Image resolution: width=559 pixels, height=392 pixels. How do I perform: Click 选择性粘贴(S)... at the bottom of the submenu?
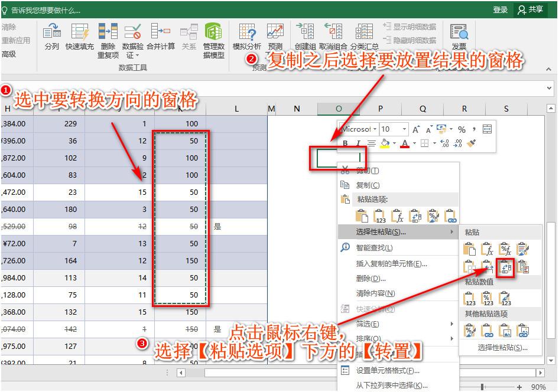(x=503, y=348)
